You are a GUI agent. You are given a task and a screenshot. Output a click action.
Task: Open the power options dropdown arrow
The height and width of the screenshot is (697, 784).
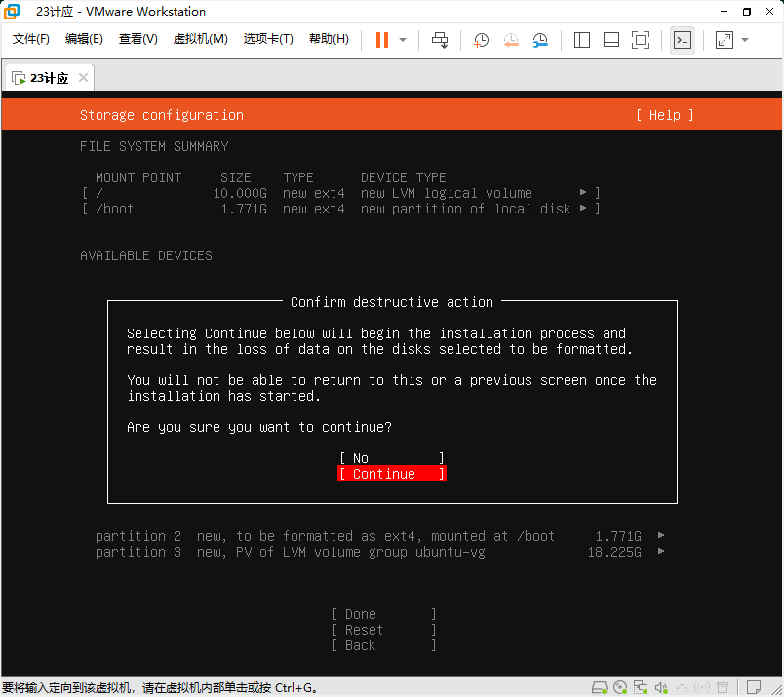tap(403, 40)
